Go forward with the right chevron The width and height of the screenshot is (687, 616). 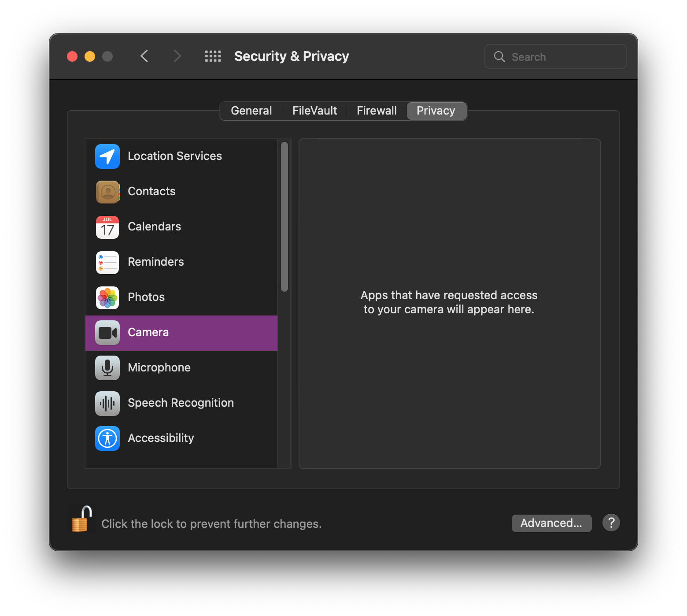coord(177,56)
